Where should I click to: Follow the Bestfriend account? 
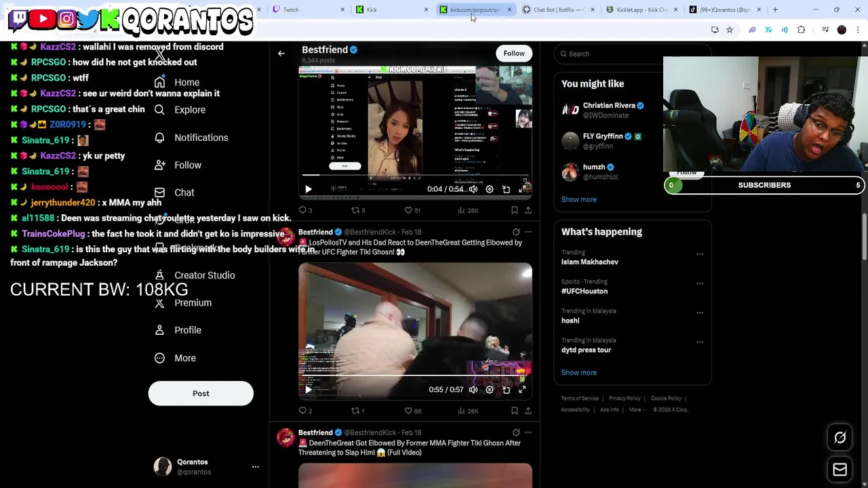coord(514,54)
